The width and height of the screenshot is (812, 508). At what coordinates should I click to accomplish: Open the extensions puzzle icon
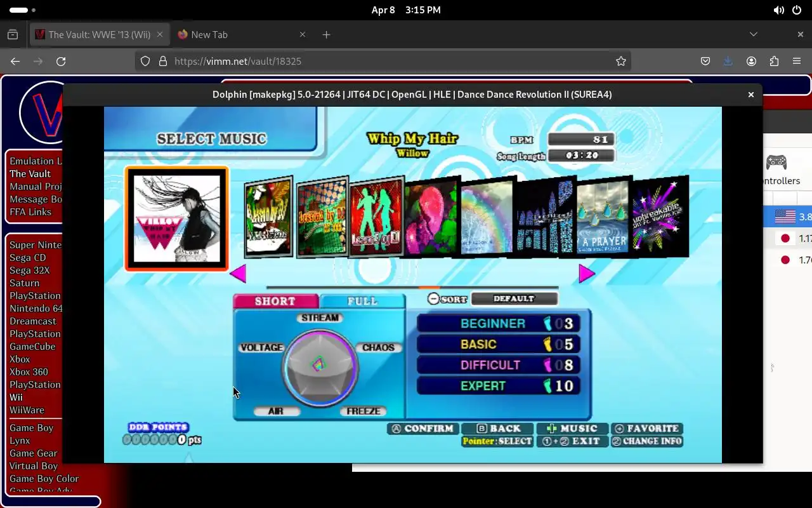tap(774, 61)
